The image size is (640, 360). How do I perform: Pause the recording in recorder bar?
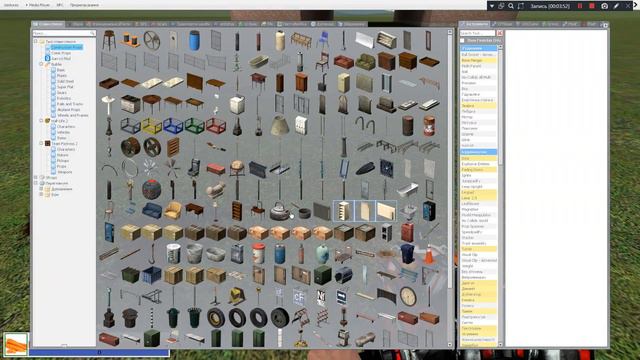tap(580, 6)
